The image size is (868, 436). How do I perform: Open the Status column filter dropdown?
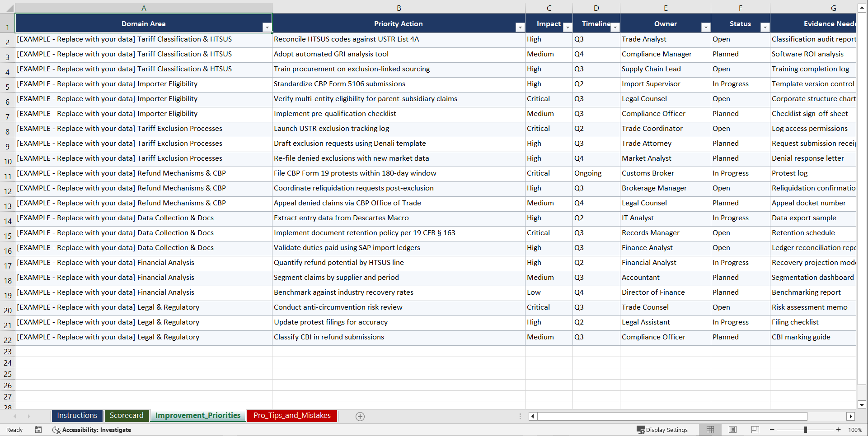(x=765, y=27)
